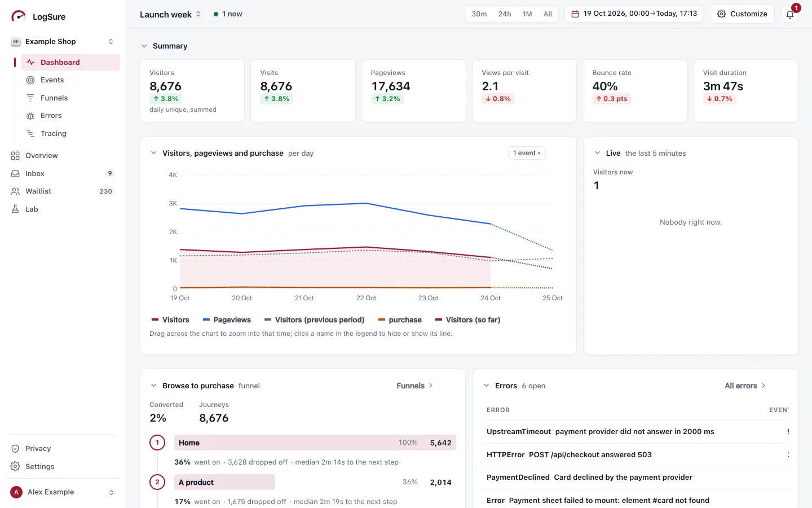Click the Customize button
The image size is (812, 508).
click(x=743, y=14)
